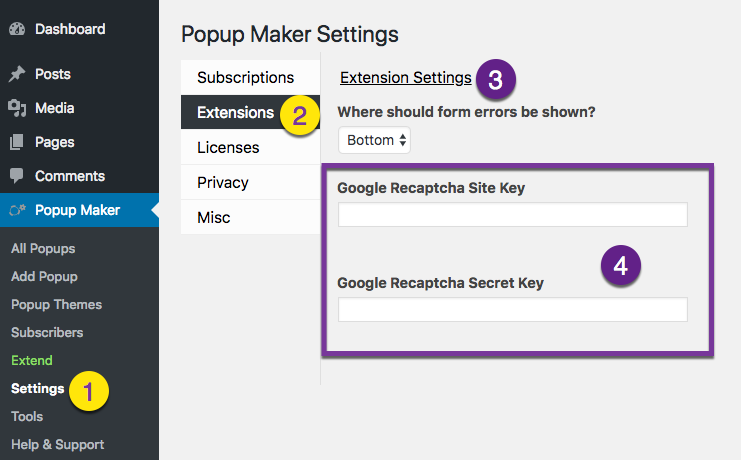Click the Pages icon in sidebar
This screenshot has width=741, height=460.
coord(17,142)
